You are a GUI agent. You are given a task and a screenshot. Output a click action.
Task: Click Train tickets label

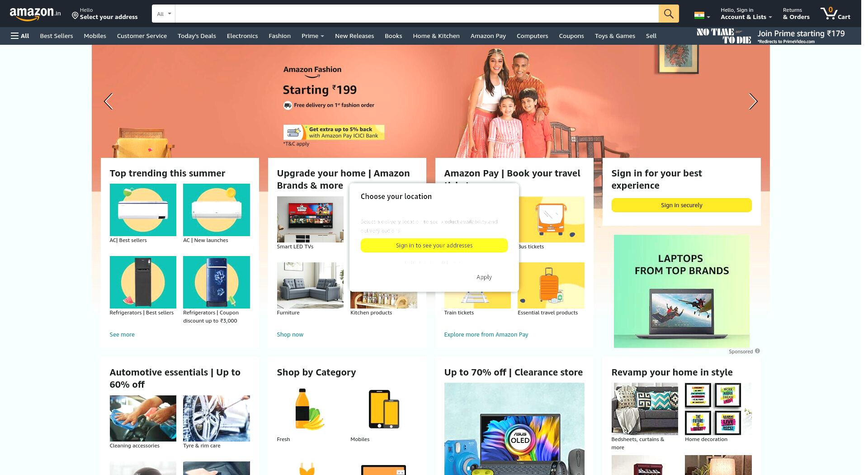pyautogui.click(x=459, y=313)
